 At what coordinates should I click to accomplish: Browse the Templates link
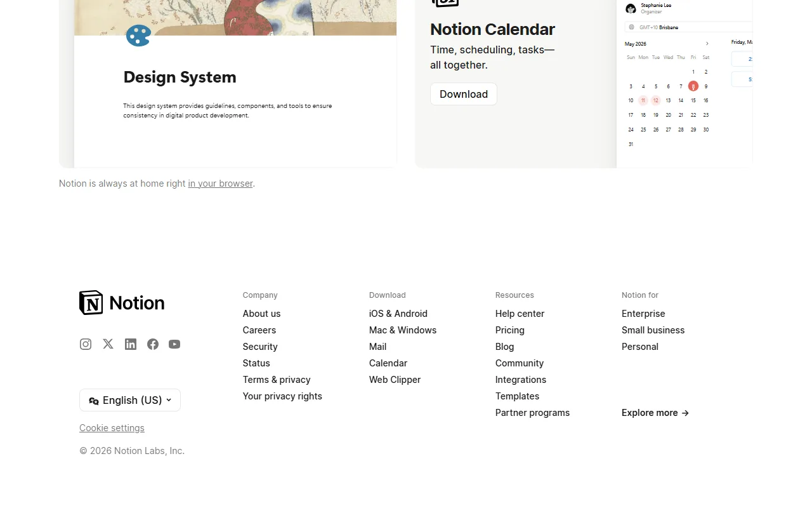[517, 396]
